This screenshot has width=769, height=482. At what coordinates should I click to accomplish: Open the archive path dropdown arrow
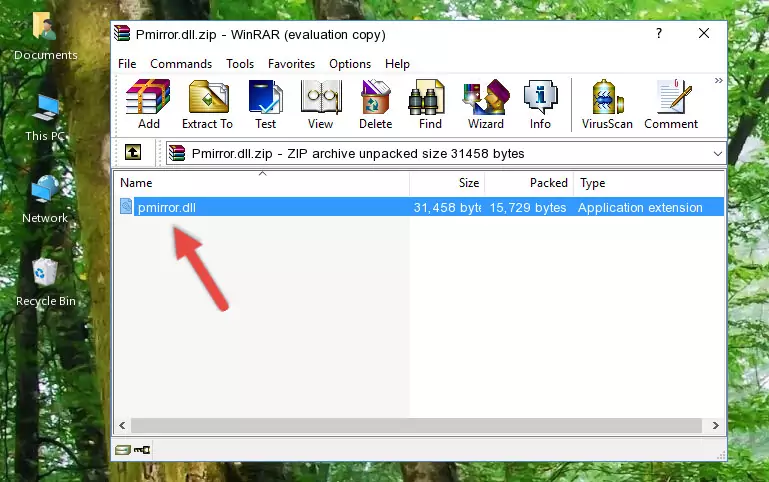point(718,154)
